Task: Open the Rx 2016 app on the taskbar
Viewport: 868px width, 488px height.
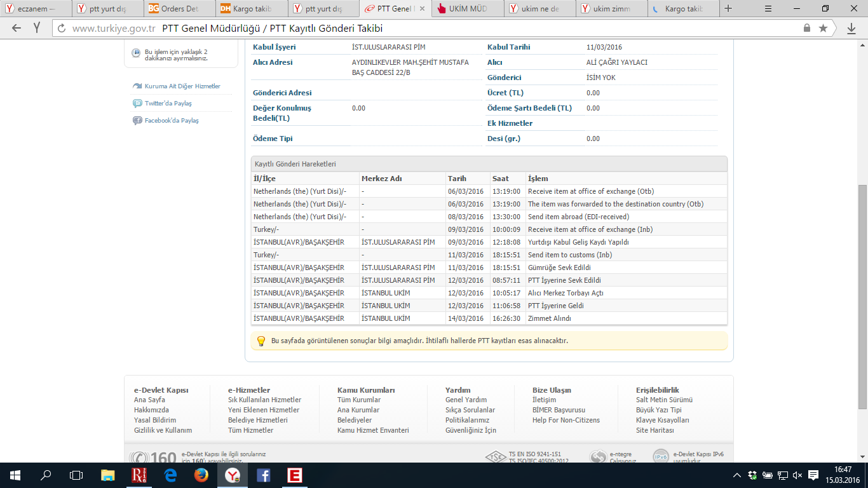Action: (x=139, y=475)
